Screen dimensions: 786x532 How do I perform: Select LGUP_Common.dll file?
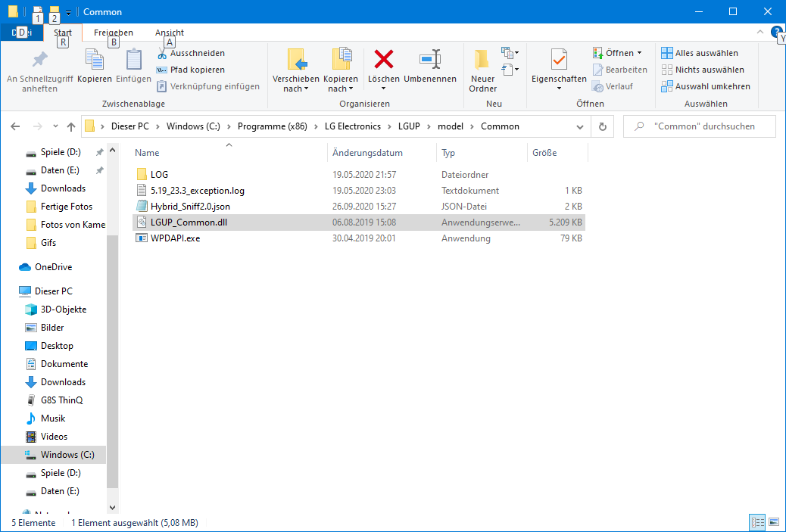coord(358,222)
